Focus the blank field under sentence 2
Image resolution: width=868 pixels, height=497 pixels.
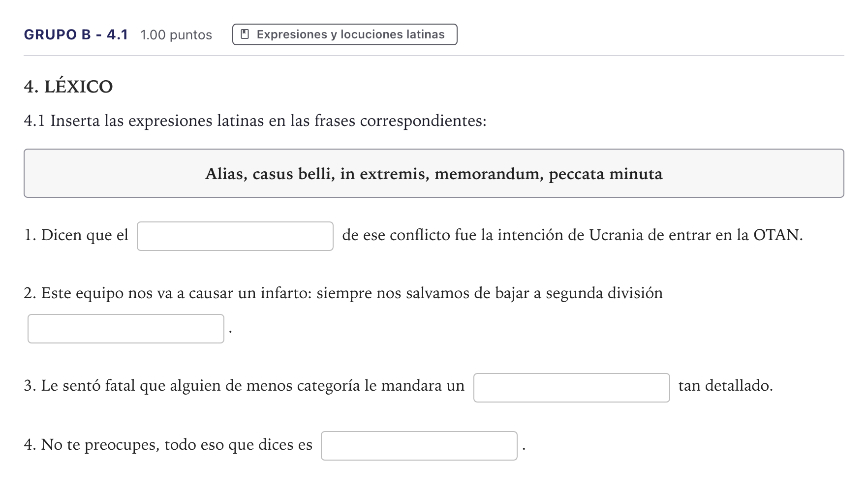click(126, 329)
